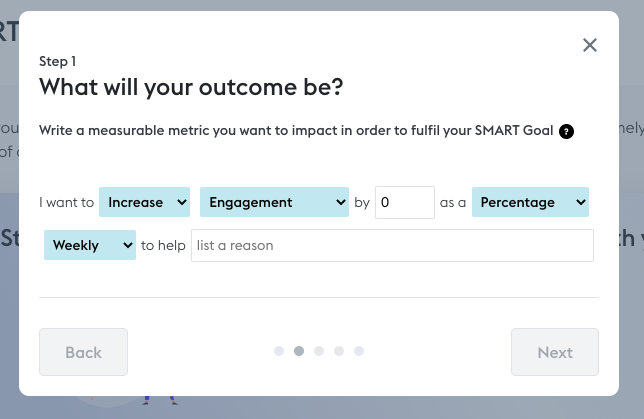Screen dimensions: 644x419
Task: Click the SMART Goal help question mark
Action: click(x=567, y=131)
